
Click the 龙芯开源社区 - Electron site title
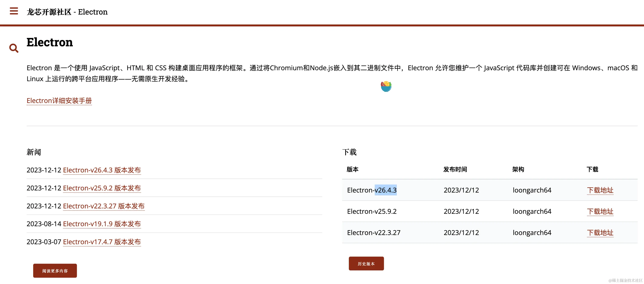[67, 12]
